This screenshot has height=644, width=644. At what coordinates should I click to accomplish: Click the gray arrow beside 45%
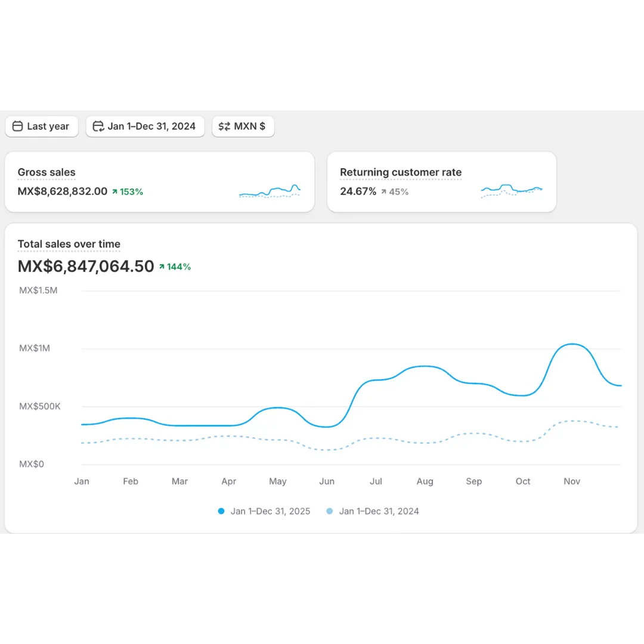383,192
